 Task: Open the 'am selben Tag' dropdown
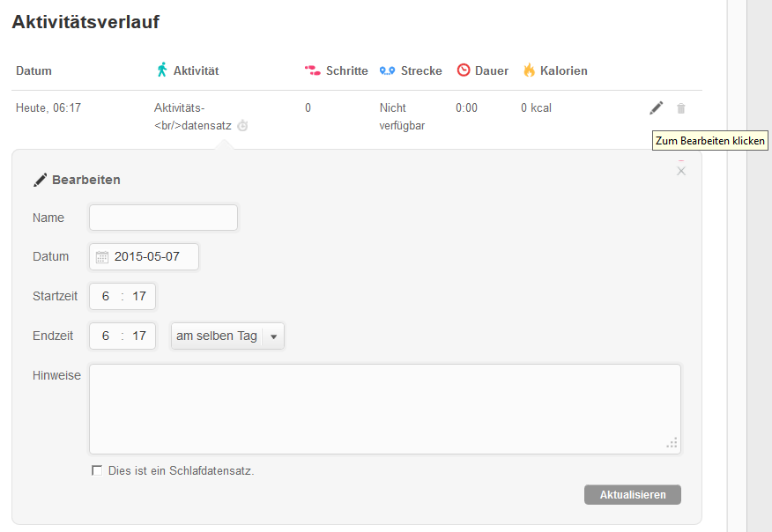click(227, 336)
